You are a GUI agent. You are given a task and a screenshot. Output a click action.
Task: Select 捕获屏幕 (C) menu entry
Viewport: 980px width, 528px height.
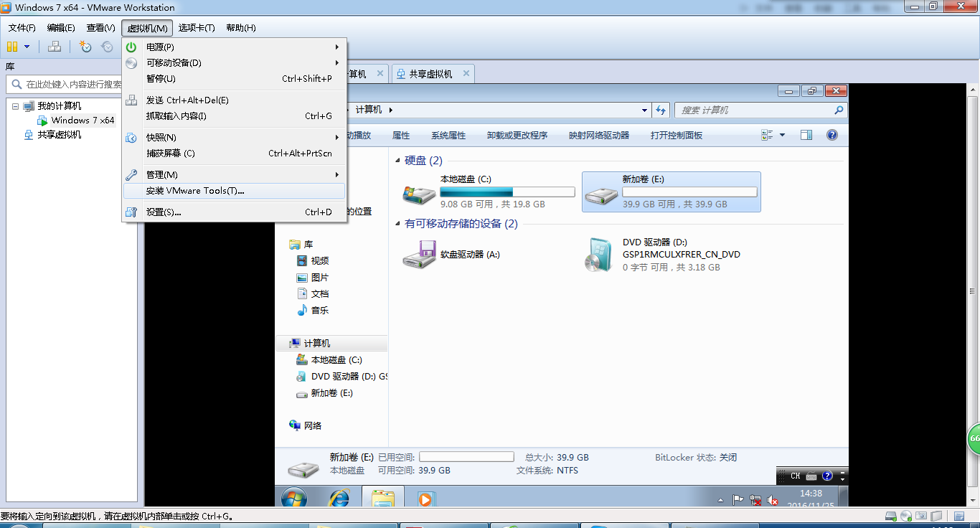pos(234,153)
